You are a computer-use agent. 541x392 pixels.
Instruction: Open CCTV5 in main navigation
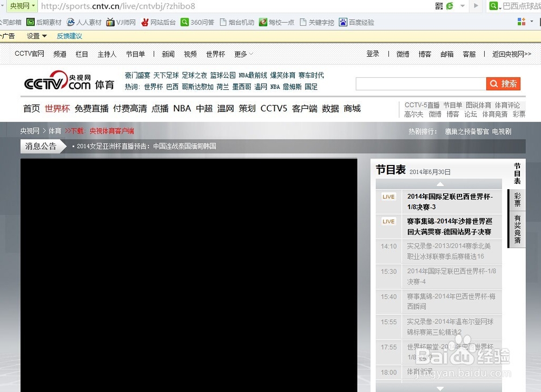click(274, 109)
